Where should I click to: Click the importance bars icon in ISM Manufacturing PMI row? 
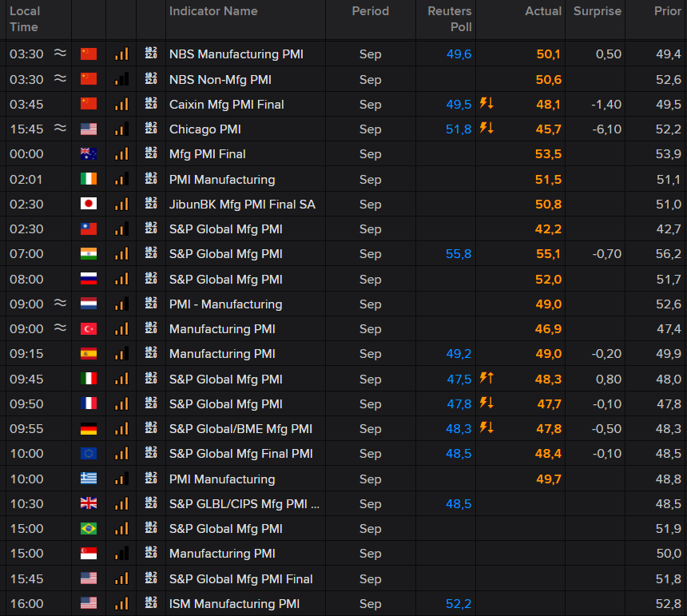click(121, 603)
